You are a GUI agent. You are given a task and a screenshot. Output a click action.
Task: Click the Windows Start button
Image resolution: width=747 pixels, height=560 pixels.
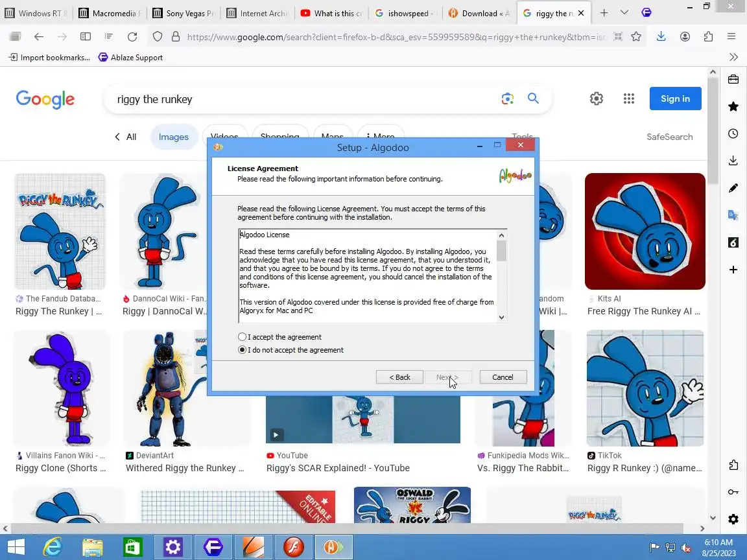pos(16,546)
